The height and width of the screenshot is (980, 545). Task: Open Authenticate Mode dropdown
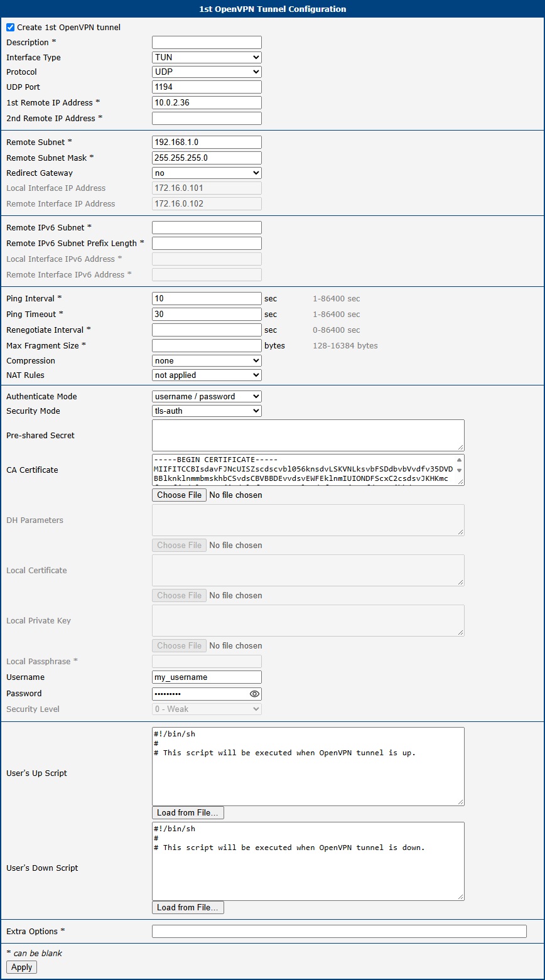click(x=207, y=396)
